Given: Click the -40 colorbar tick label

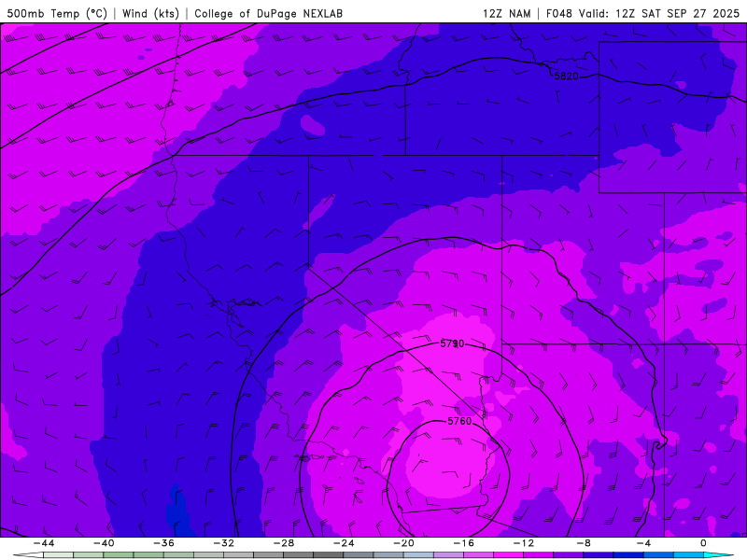Looking at the screenshot, I should tap(104, 543).
